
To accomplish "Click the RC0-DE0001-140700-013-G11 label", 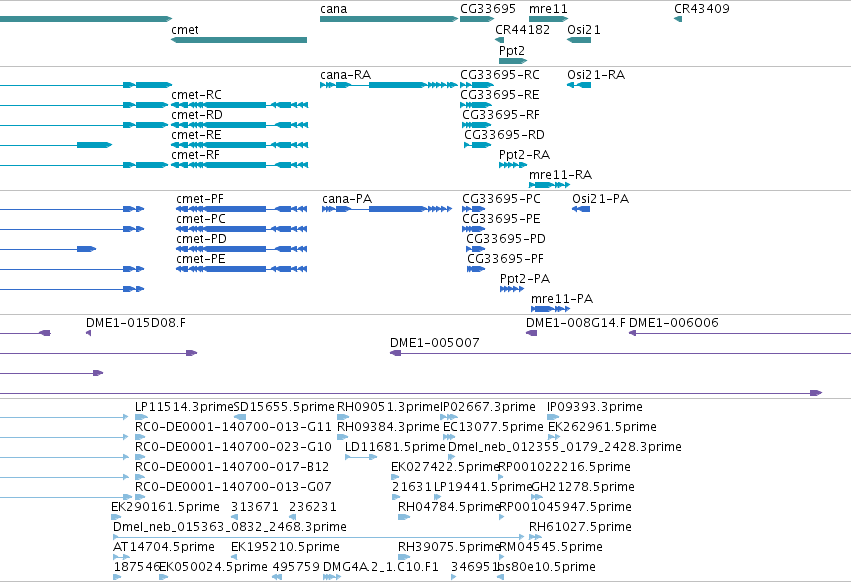I will [x=233, y=427].
